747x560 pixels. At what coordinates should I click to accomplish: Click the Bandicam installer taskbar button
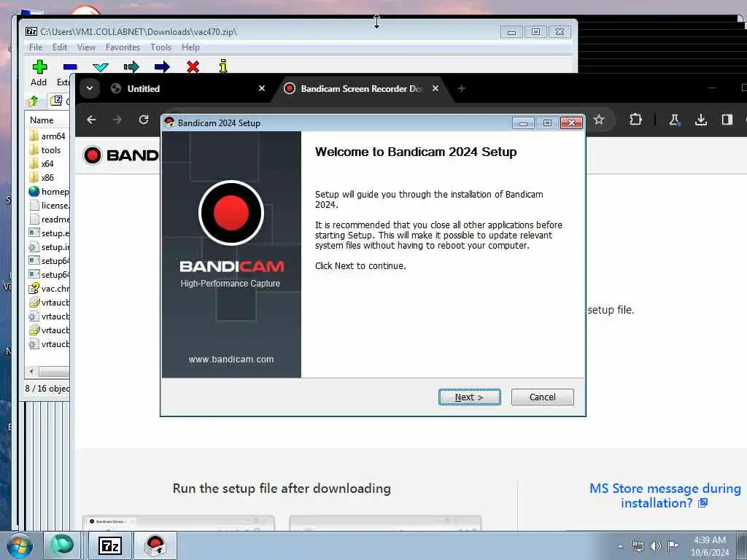coord(155,545)
